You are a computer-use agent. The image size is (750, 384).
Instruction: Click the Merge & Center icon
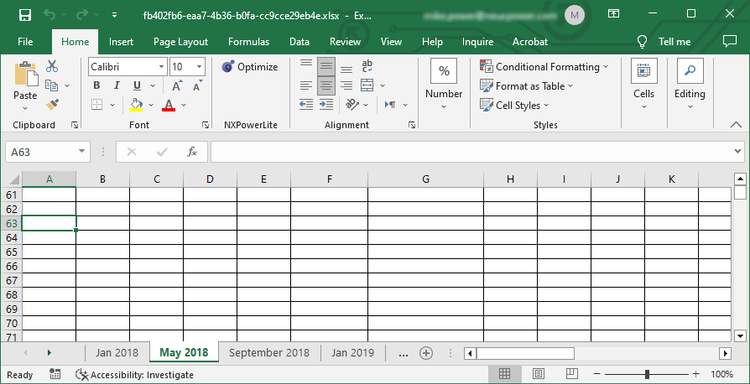pos(367,86)
